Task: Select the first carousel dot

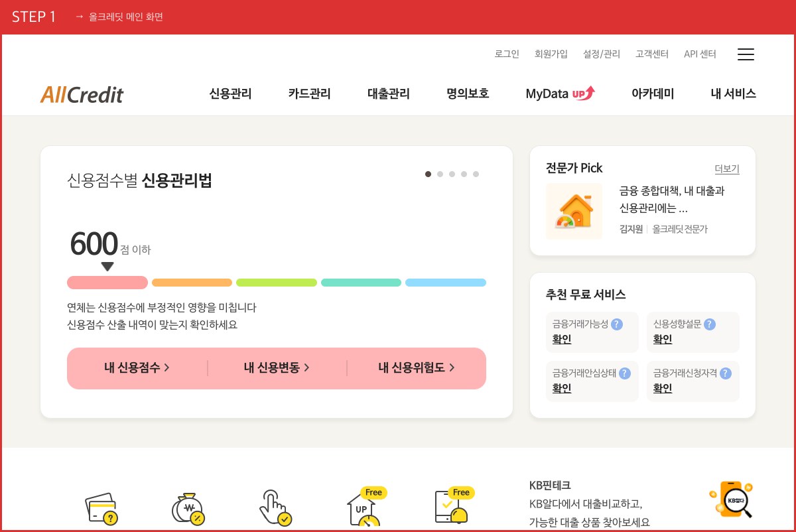Action: 428,174
